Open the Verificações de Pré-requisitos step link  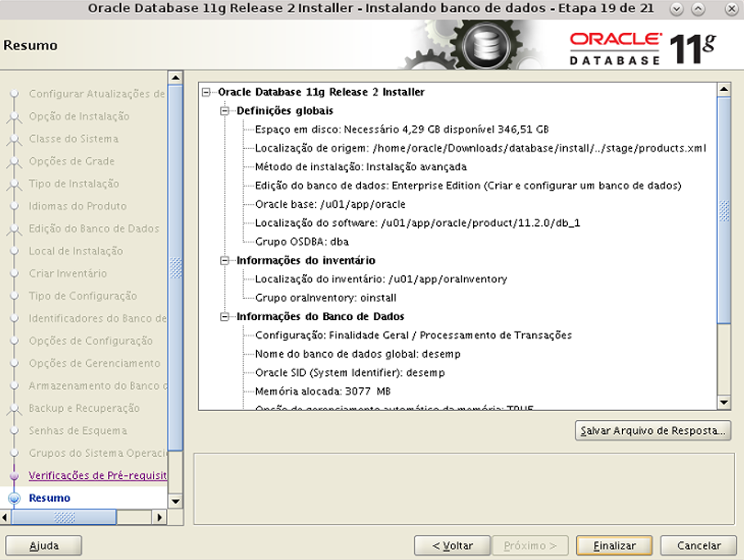click(x=97, y=475)
